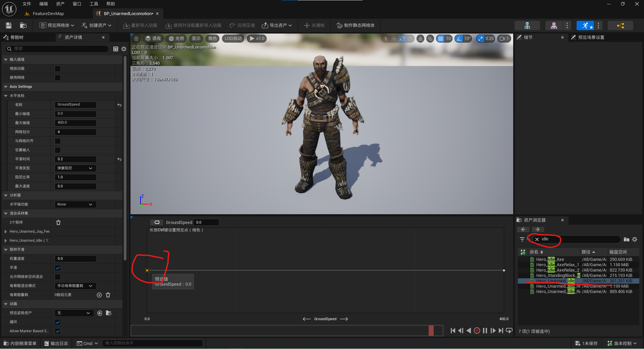
Task: Toggle playback loop button
Action: click(x=509, y=331)
